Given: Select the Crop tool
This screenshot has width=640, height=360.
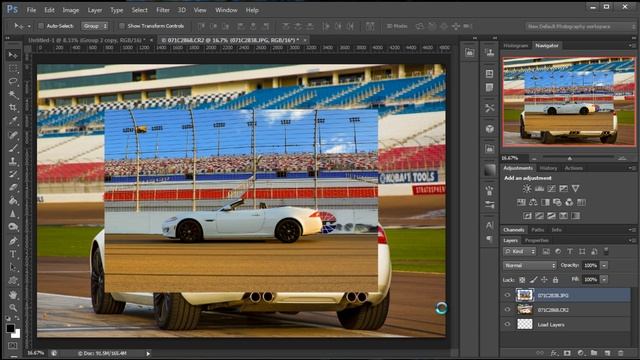Looking at the screenshot, I should point(13,108).
